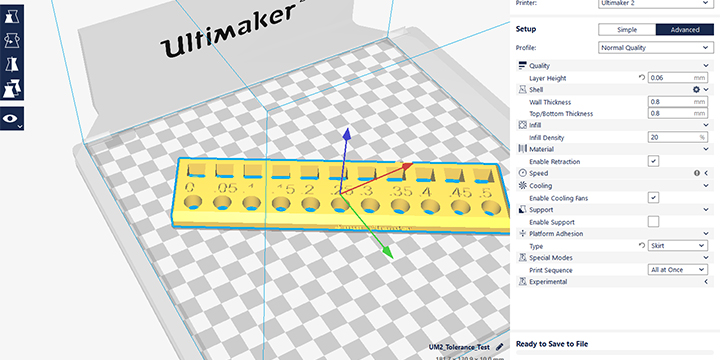This screenshot has width=720, height=360.
Task: Click the Quality category icon
Action: [522, 66]
